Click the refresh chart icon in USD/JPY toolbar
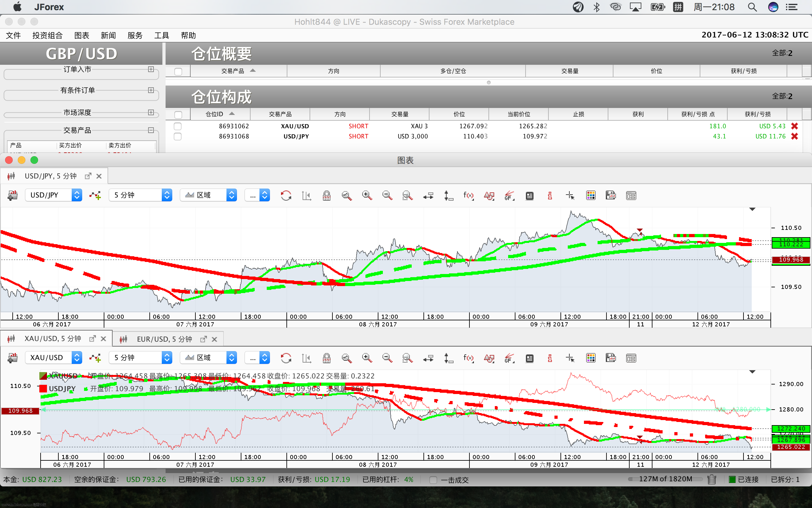This screenshot has width=812, height=508. [x=286, y=195]
